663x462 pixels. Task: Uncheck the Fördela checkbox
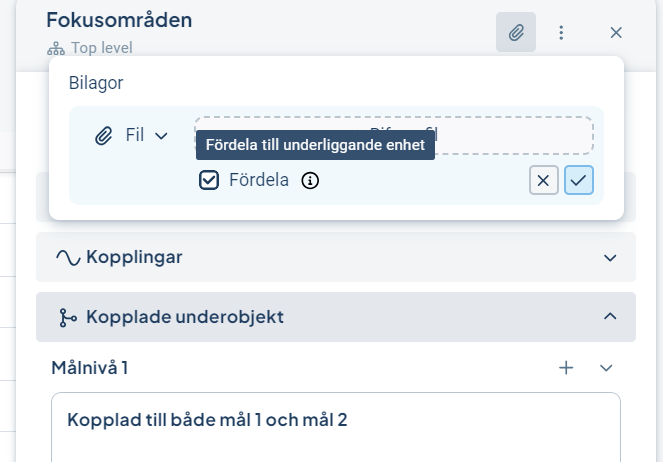coord(209,181)
